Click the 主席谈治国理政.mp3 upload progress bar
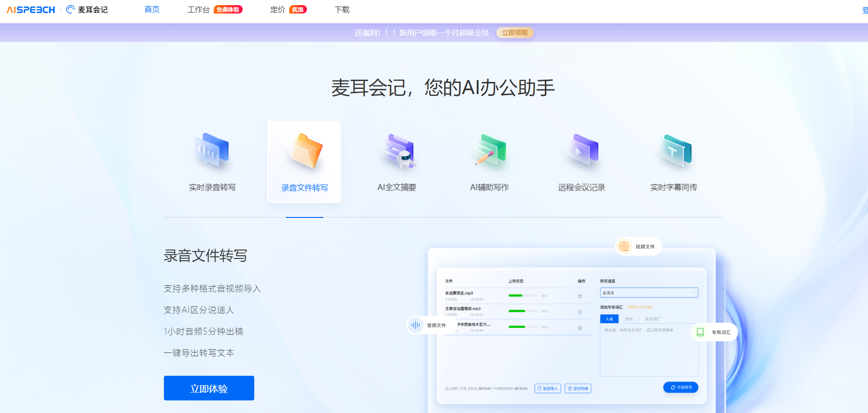The width and height of the screenshot is (868, 413). point(522,311)
